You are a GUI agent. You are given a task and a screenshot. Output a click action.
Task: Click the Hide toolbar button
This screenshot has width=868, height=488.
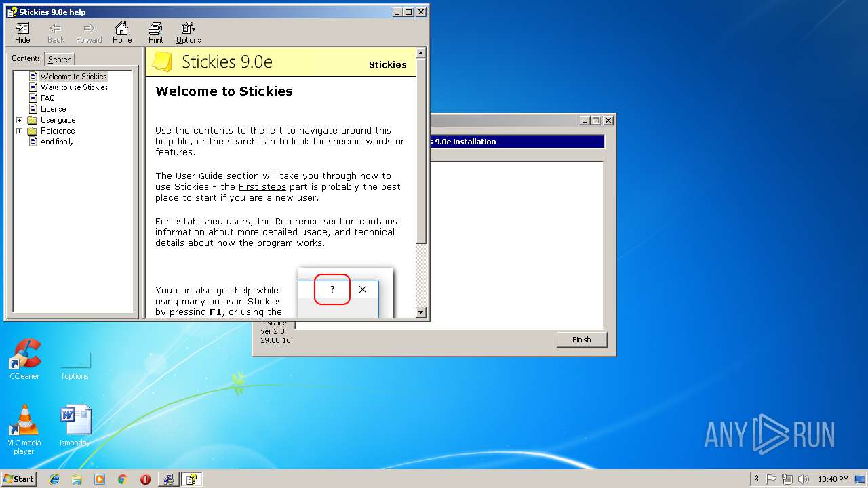22,33
